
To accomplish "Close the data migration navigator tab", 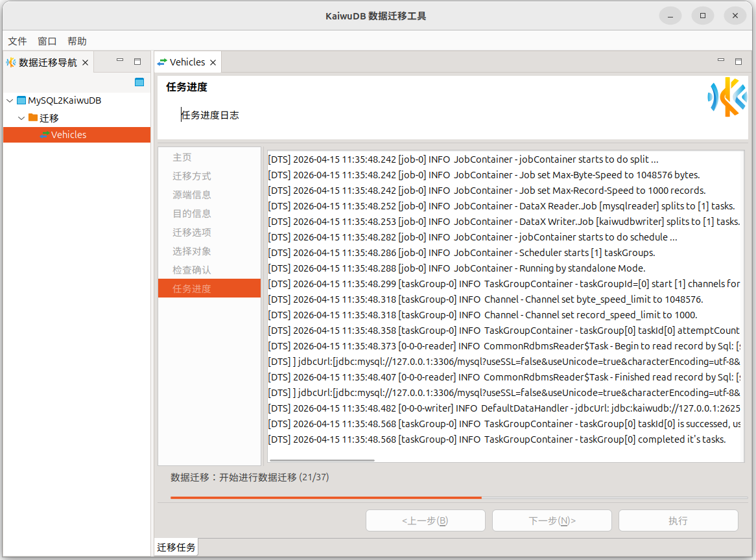I will coord(85,63).
